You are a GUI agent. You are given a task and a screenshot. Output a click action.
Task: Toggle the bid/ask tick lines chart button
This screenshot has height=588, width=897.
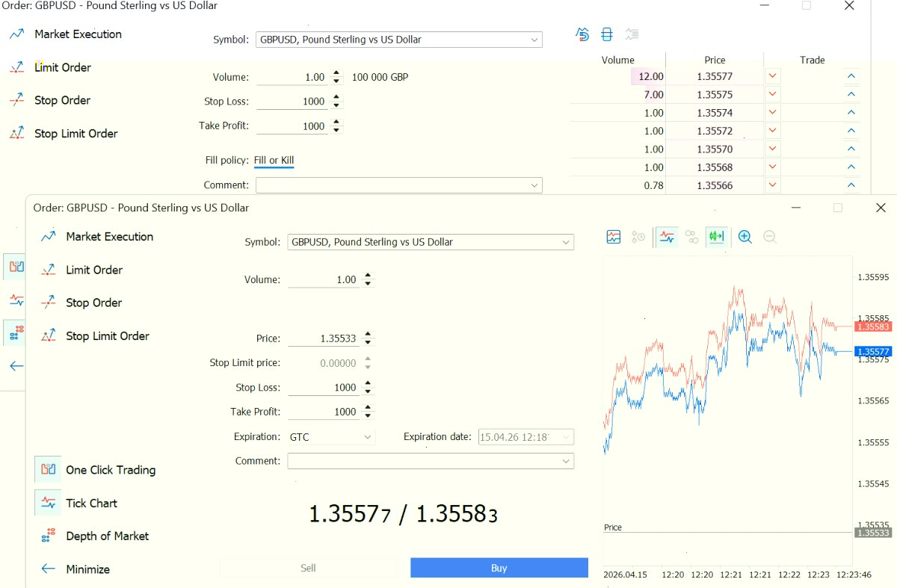(x=667, y=237)
